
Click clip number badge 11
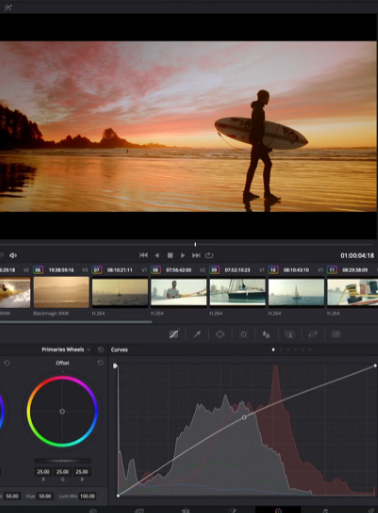pyautogui.click(x=332, y=270)
